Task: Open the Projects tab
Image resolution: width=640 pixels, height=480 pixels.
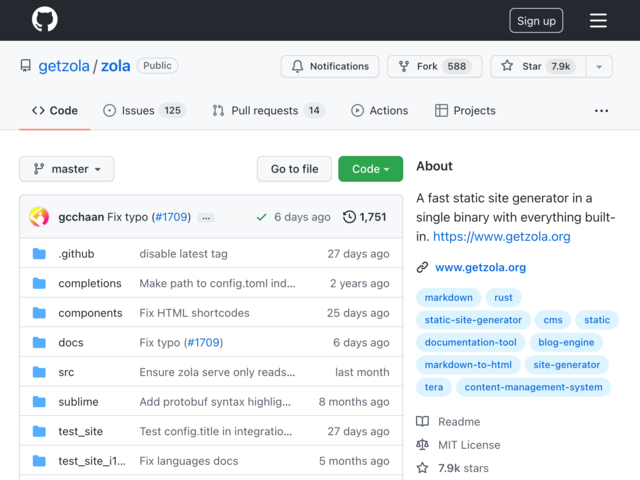Action: tap(465, 111)
